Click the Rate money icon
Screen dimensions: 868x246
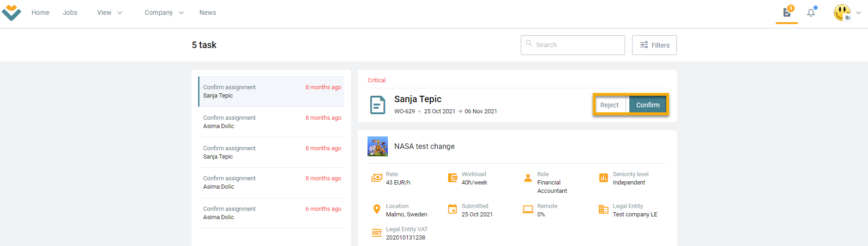coord(377,178)
